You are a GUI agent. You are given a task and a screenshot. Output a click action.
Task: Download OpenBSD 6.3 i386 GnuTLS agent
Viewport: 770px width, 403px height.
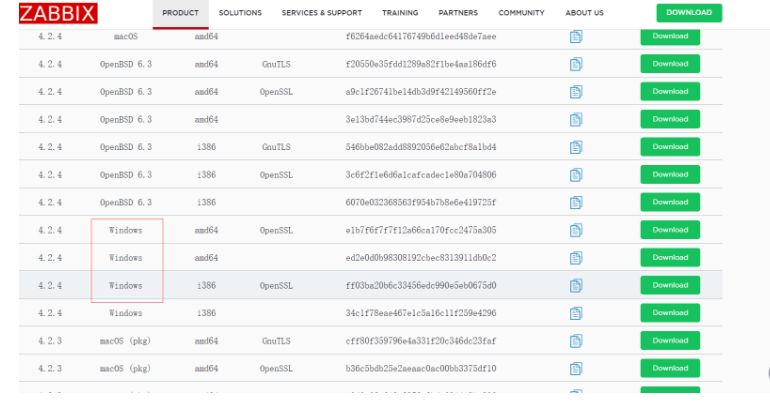pos(670,147)
